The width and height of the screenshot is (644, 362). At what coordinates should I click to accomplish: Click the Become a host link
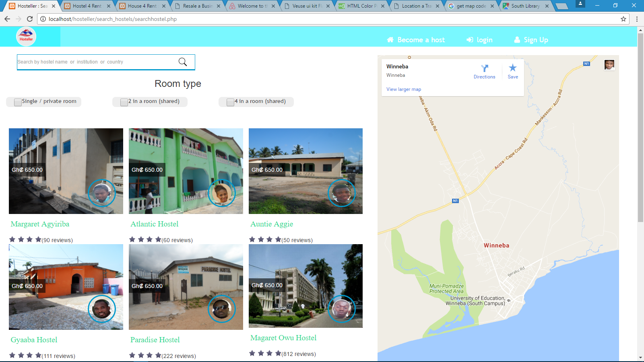pyautogui.click(x=416, y=40)
